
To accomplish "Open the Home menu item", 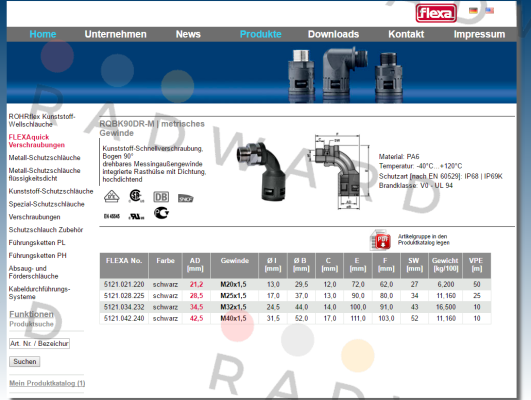I will click(x=43, y=34).
